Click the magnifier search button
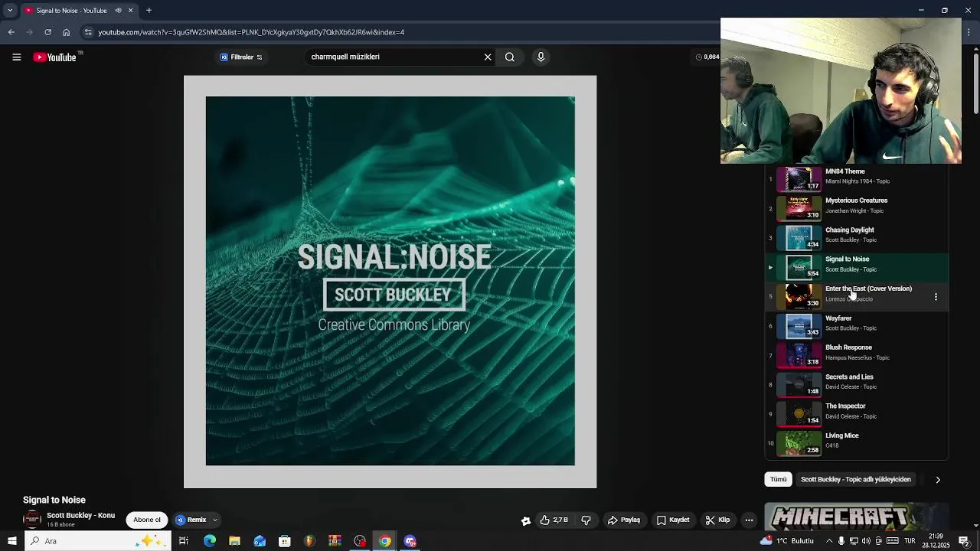 (x=510, y=57)
